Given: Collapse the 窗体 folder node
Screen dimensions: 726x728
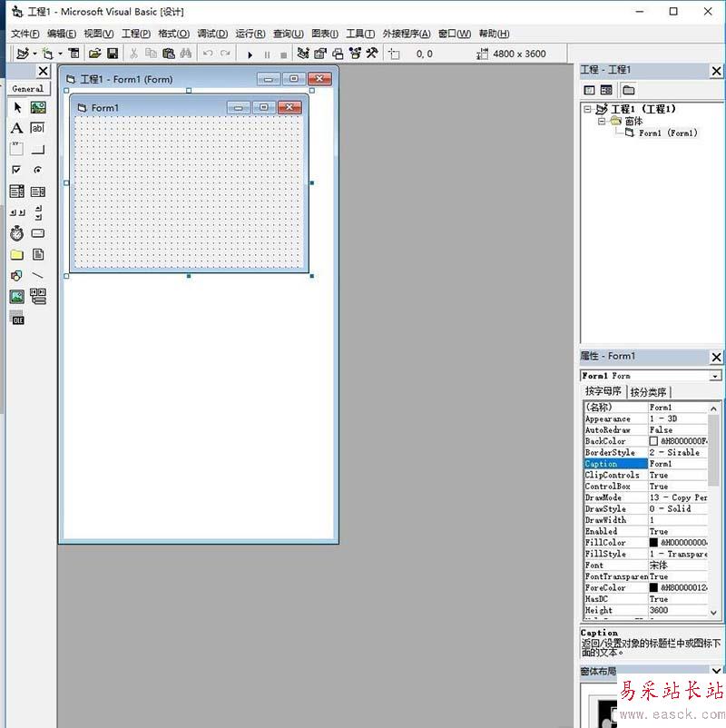Looking at the screenshot, I should (x=602, y=121).
